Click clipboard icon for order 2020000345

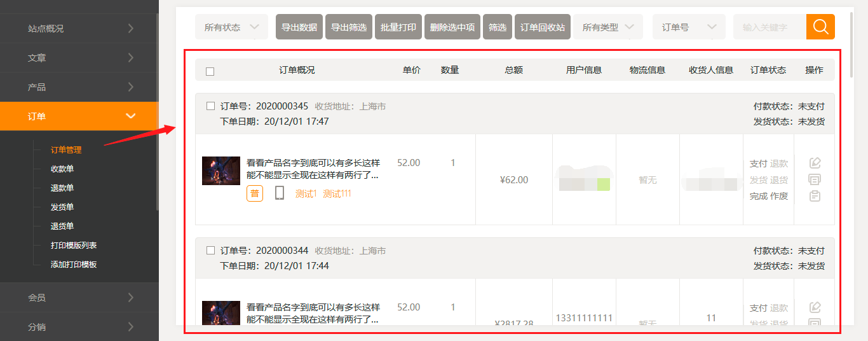tap(815, 196)
